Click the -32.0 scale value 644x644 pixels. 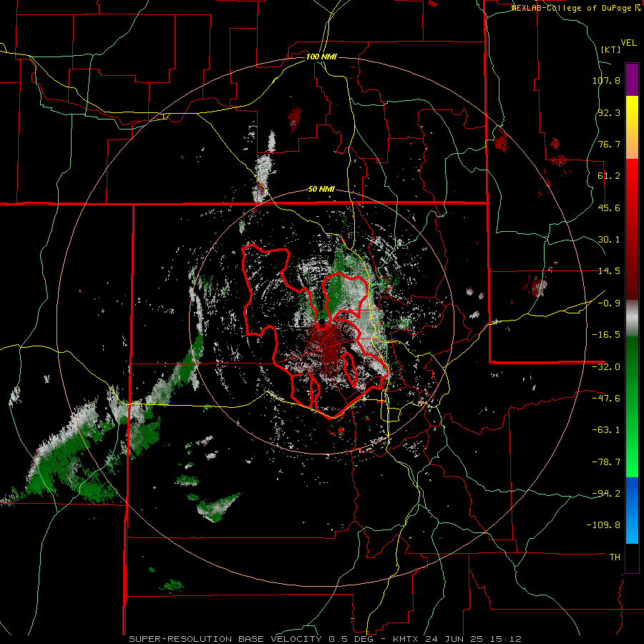[606, 367]
